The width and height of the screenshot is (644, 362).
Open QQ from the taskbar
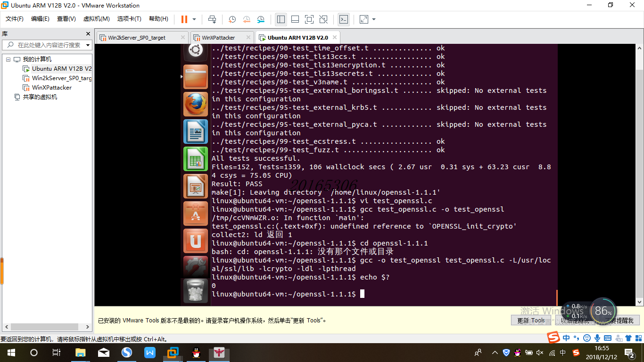pyautogui.click(x=196, y=353)
